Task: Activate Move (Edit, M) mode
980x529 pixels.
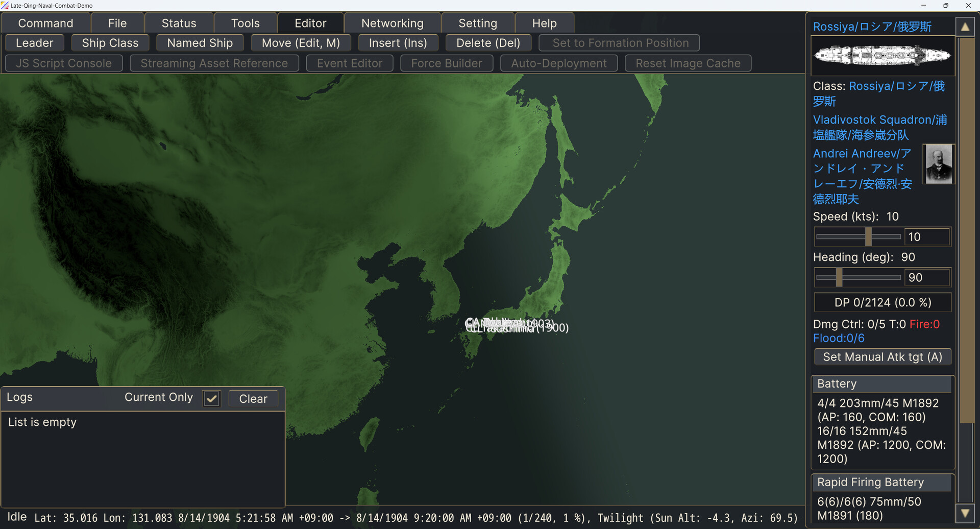Action: coord(301,43)
